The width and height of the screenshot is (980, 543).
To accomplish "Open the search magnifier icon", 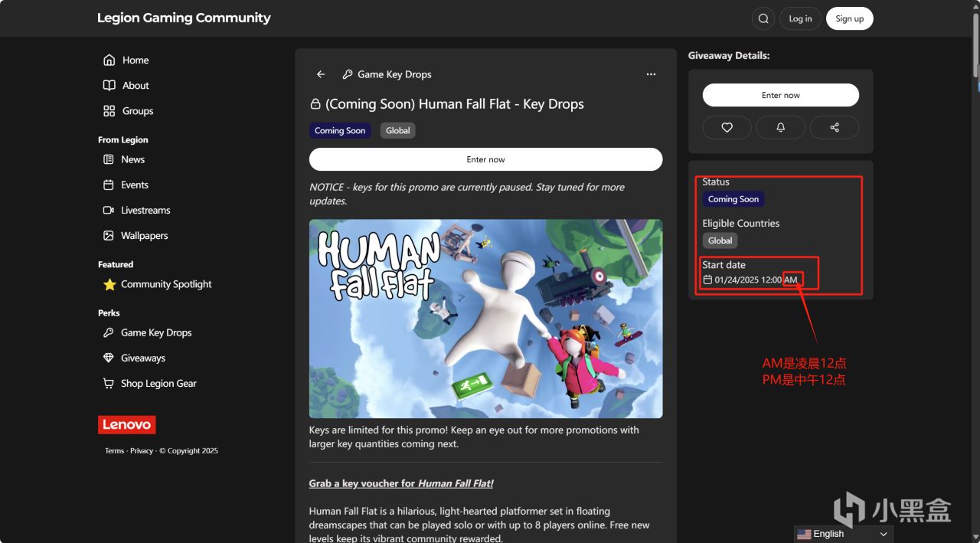I will coord(763,18).
